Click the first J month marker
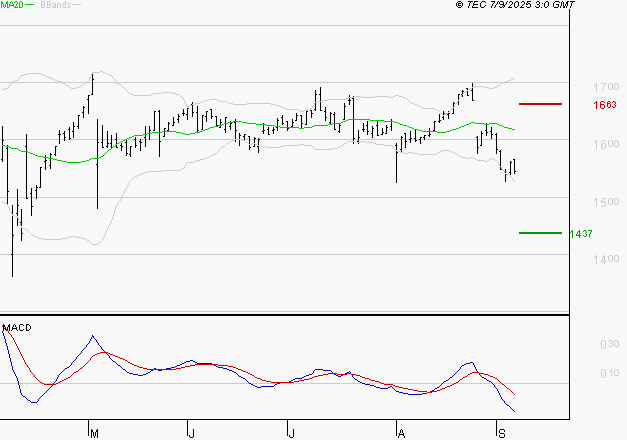 192,434
